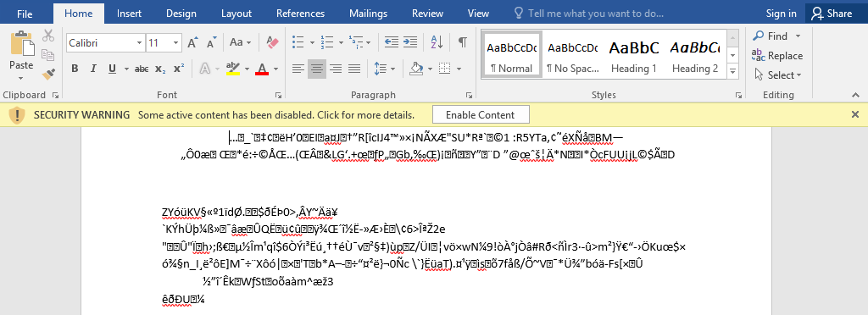Apply justify alignment icon
This screenshot has height=315, width=868.
point(354,69)
